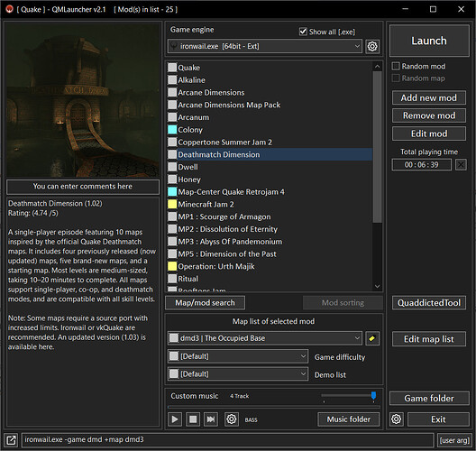Open launcher settings gear beside Exit
Image resolution: width=476 pixels, height=451 pixels.
point(396,419)
